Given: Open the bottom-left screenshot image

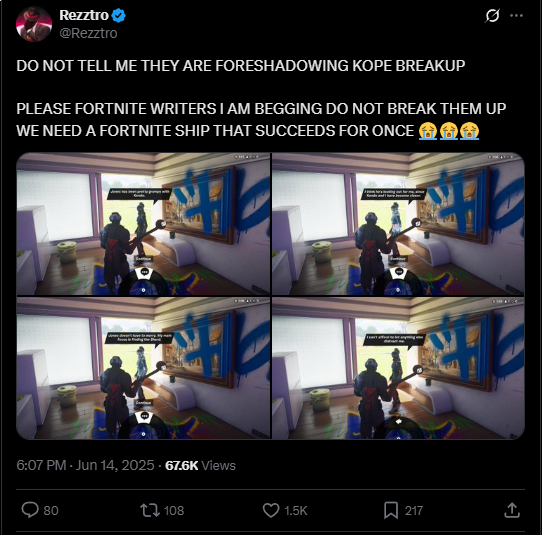Looking at the screenshot, I should pyautogui.click(x=143, y=368).
